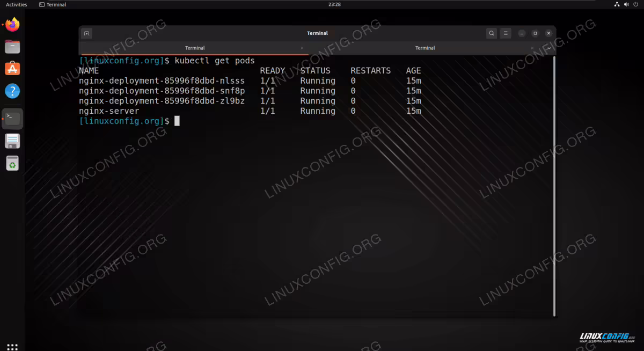Switch to the second Terminal tab
Viewport: 644px width, 351px height.
click(425, 48)
